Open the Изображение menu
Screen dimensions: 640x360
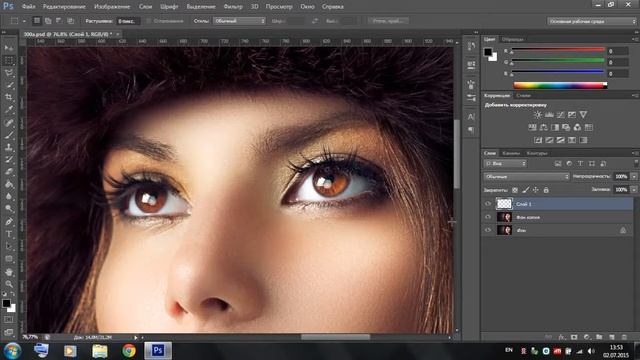(112, 7)
